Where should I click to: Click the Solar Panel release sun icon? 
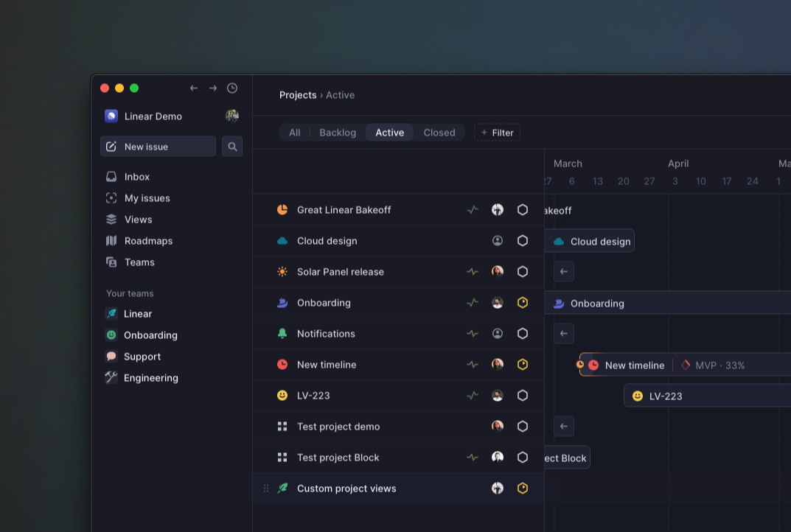282,271
